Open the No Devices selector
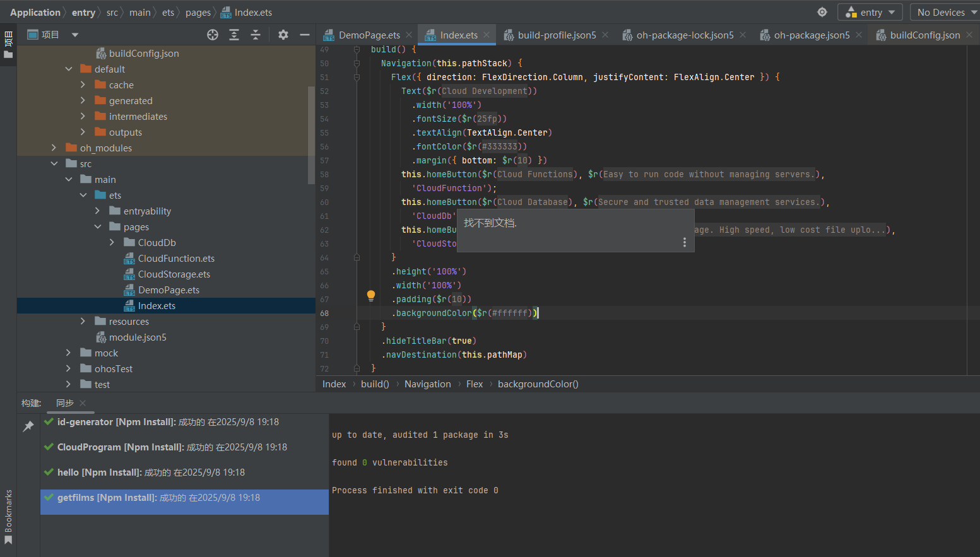Viewport: 980px width, 557px height. pos(946,12)
